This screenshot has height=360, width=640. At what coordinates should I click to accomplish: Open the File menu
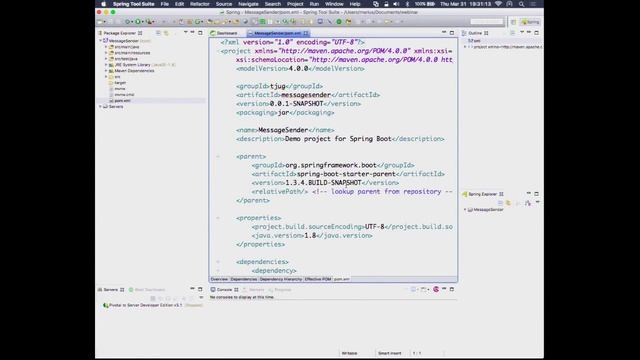tap(164, 4)
